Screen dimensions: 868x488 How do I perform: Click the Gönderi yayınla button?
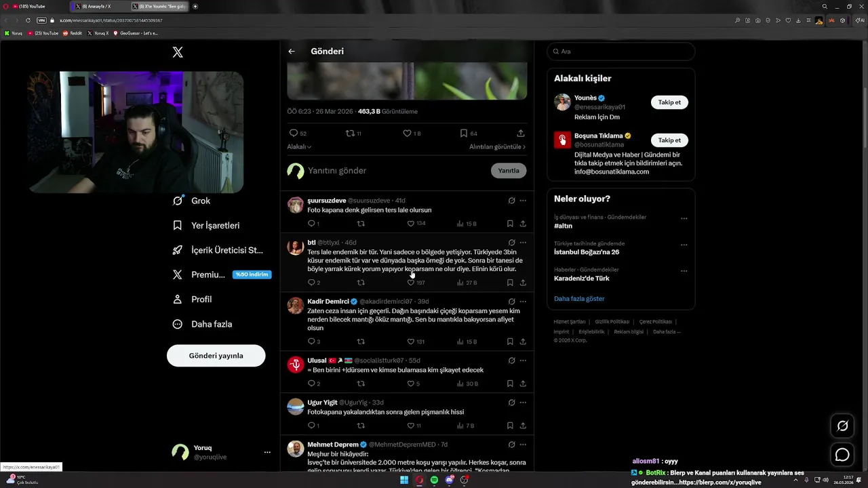click(x=216, y=356)
